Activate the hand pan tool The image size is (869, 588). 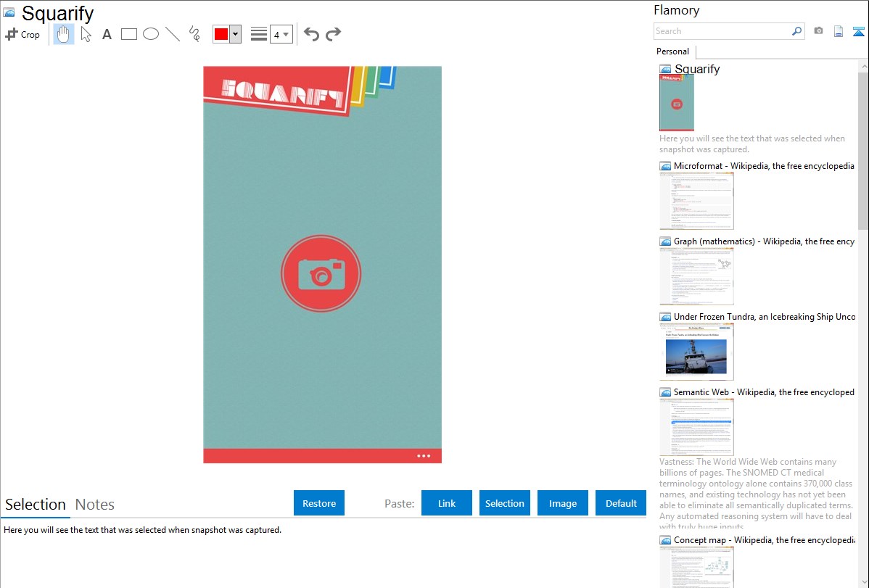pyautogui.click(x=64, y=34)
